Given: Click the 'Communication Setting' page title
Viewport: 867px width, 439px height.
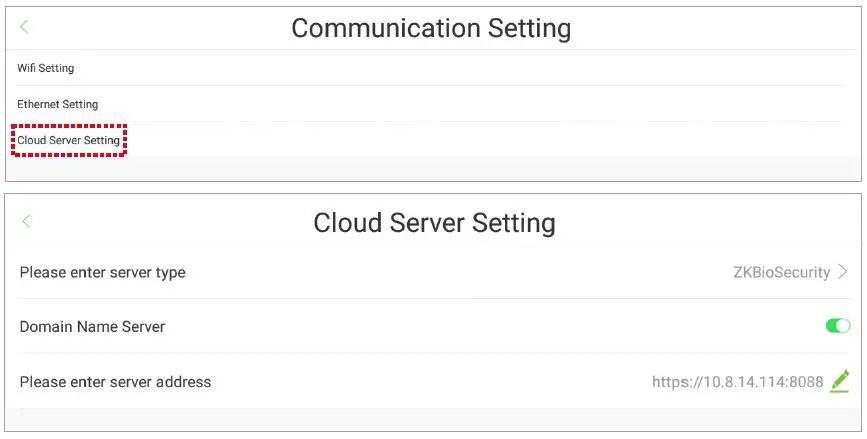Looking at the screenshot, I should (x=431, y=27).
